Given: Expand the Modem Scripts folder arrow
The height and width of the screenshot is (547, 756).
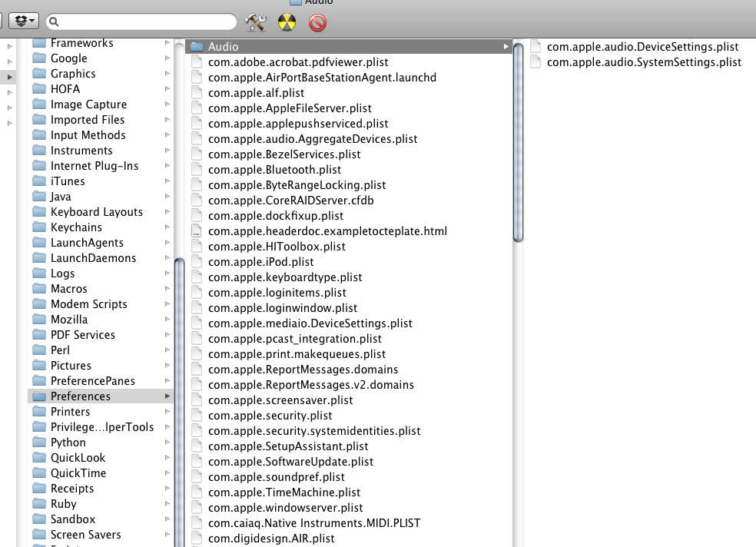Looking at the screenshot, I should 167,304.
